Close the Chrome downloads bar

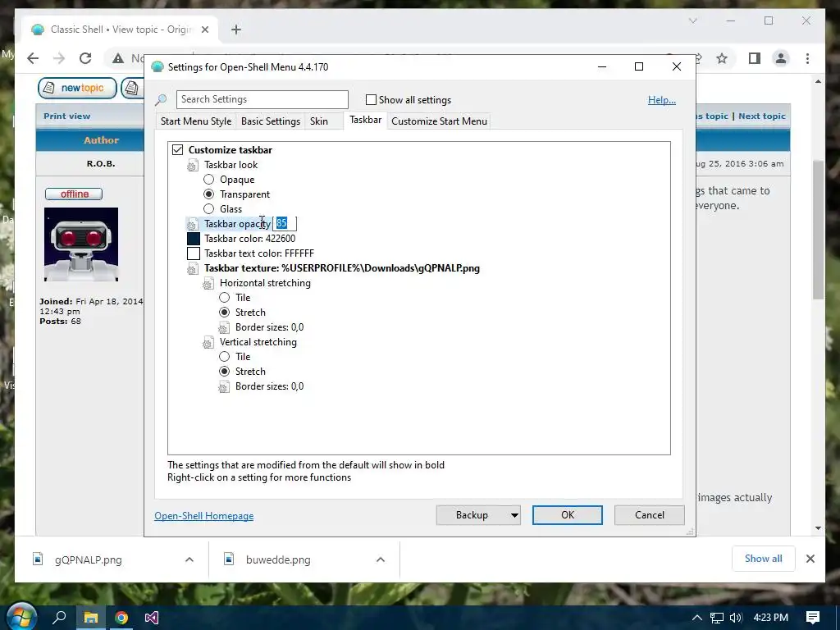click(x=810, y=559)
